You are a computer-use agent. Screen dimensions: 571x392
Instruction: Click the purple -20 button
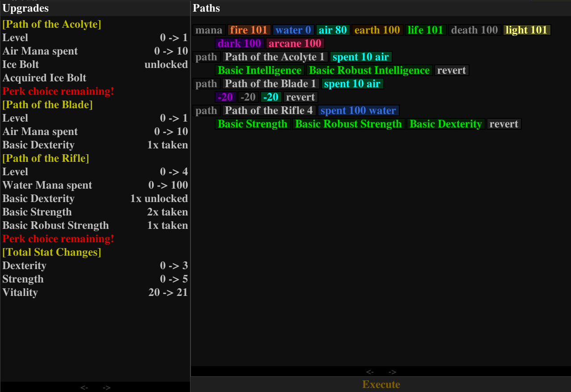pyautogui.click(x=225, y=97)
